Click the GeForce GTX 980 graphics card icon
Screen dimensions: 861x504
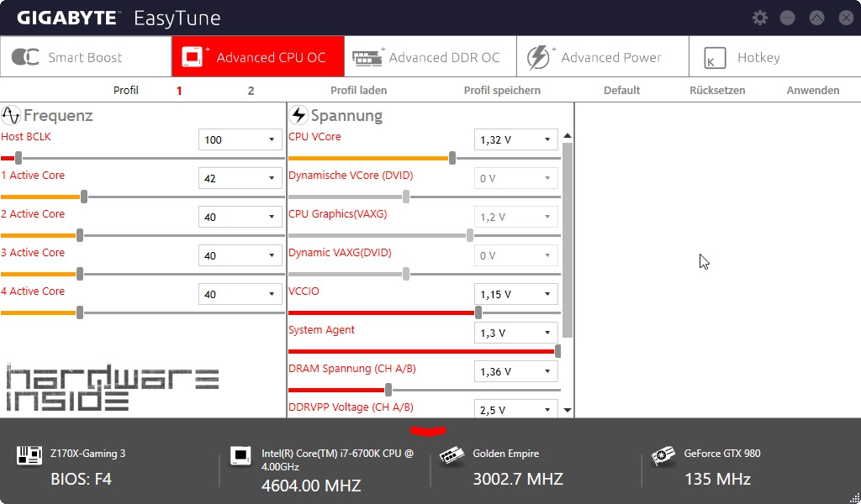[663, 455]
